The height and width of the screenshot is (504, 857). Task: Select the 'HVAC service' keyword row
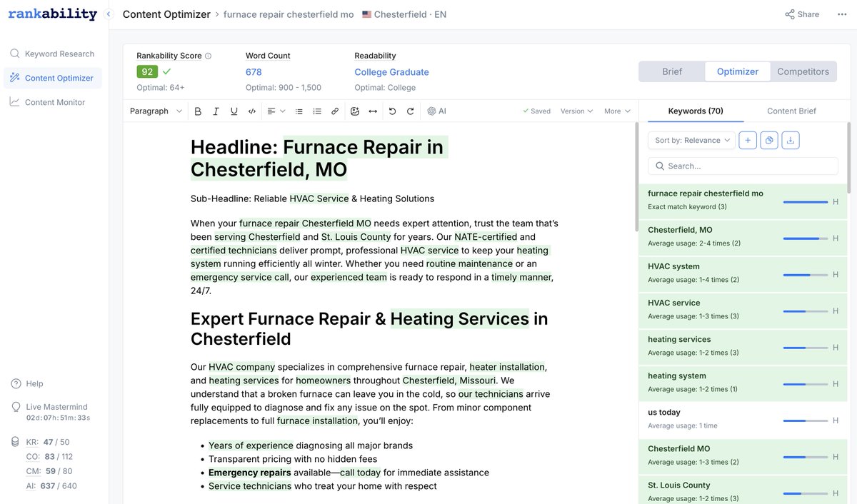pyautogui.click(x=743, y=309)
